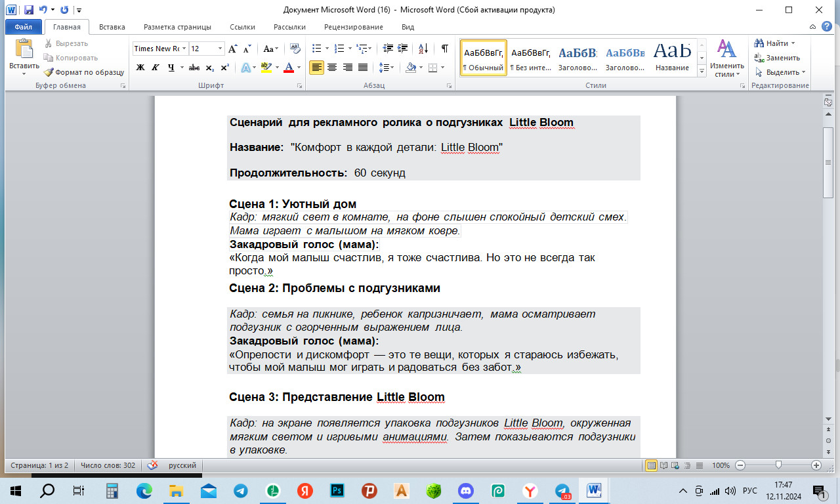
Task: Open the font name dropdown
Action: pos(184,49)
